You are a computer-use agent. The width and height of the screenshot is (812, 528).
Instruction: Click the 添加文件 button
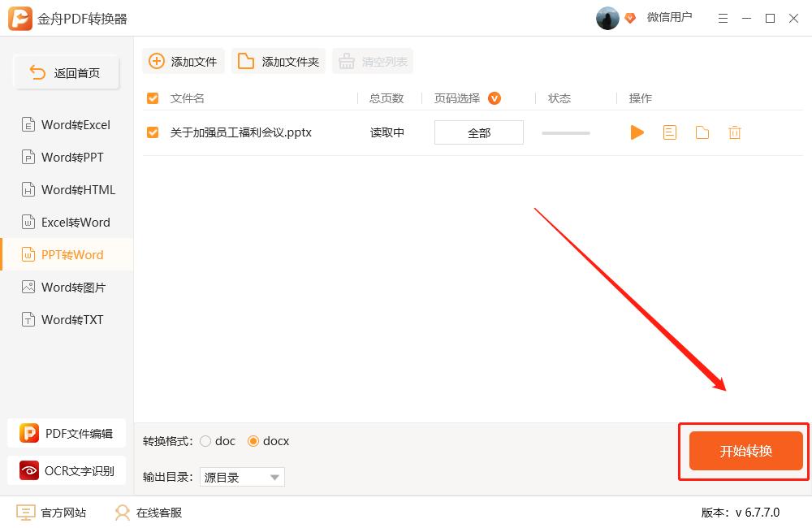point(184,61)
